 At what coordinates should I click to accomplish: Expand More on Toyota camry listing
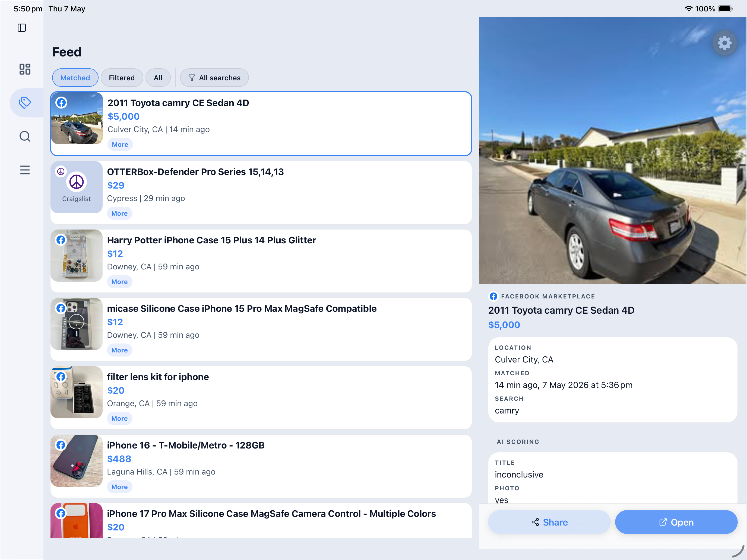[120, 144]
